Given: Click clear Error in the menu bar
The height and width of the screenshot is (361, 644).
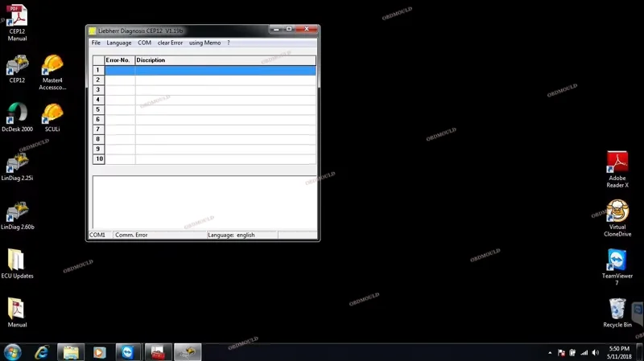Looking at the screenshot, I should click(x=170, y=43).
